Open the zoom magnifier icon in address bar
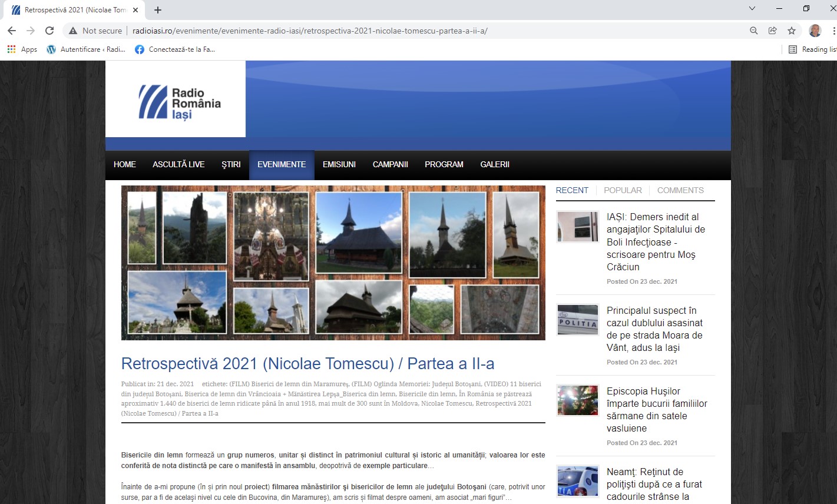The width and height of the screenshot is (837, 504). click(x=753, y=31)
